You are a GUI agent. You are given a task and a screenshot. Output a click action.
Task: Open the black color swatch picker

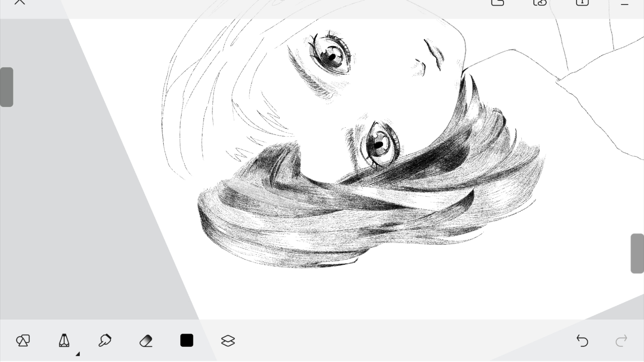pyautogui.click(x=187, y=340)
